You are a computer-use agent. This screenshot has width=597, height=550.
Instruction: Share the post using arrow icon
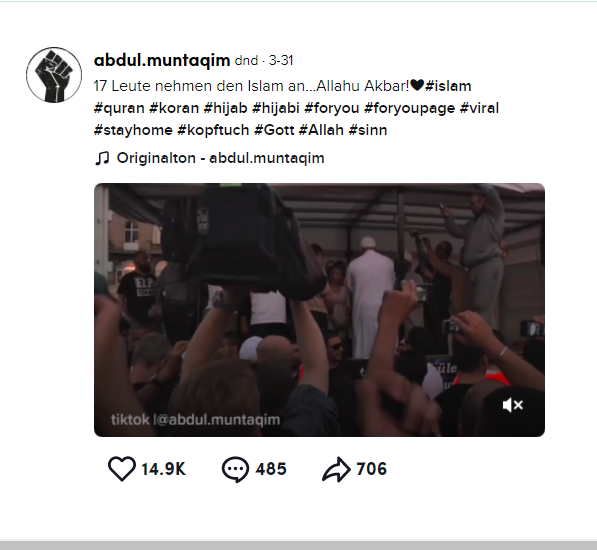336,469
